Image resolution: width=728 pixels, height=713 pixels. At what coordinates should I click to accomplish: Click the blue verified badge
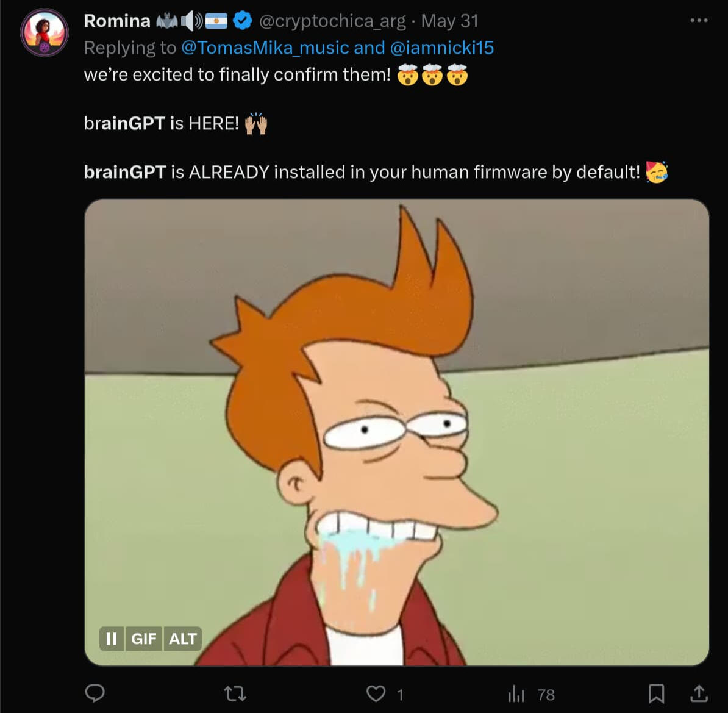243,21
